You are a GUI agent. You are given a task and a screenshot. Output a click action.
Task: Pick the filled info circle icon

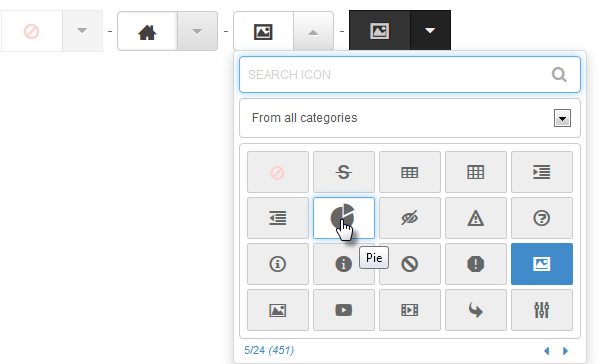point(344,264)
